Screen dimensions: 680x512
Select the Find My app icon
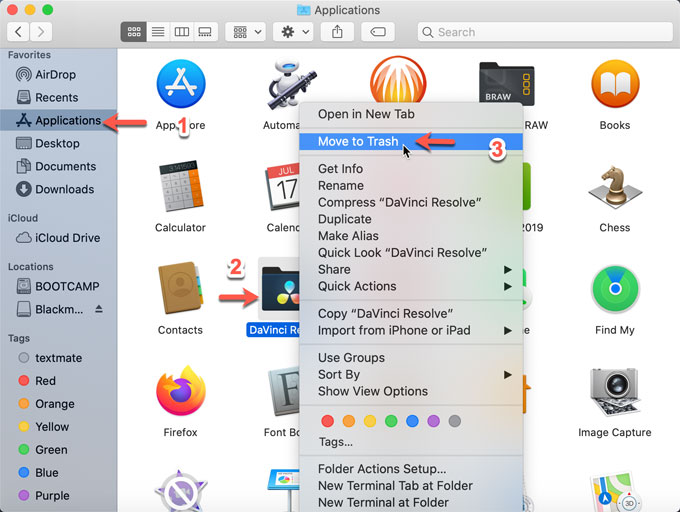(x=615, y=289)
